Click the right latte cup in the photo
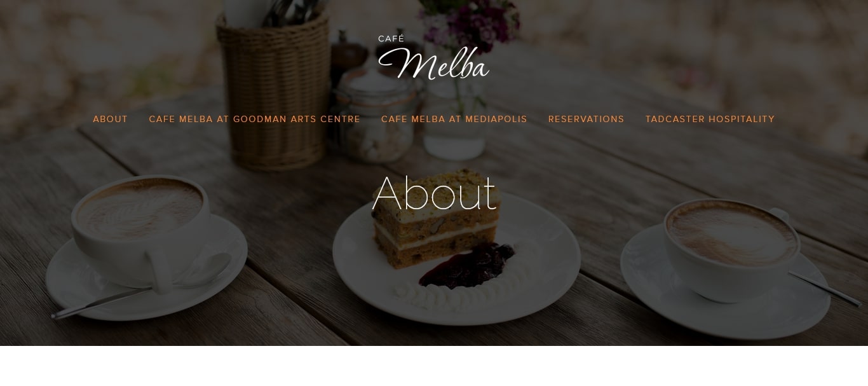868x386 pixels. (731, 248)
